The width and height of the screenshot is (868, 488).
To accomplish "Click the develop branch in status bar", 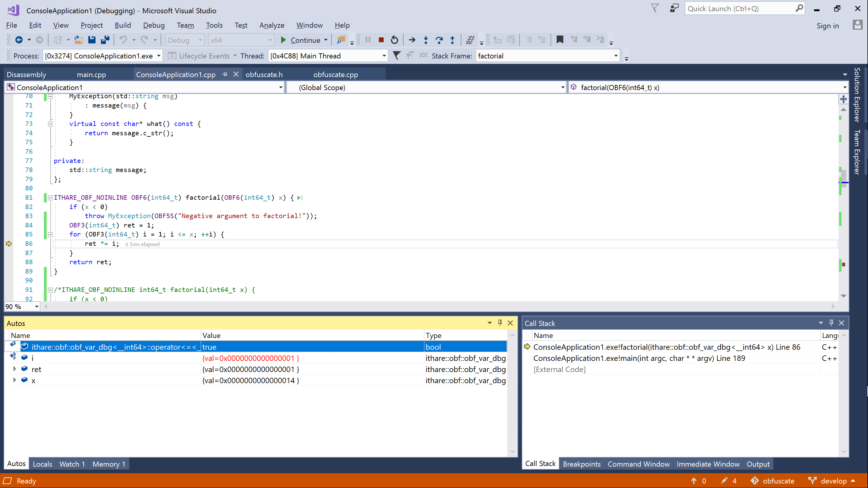I will click(832, 481).
